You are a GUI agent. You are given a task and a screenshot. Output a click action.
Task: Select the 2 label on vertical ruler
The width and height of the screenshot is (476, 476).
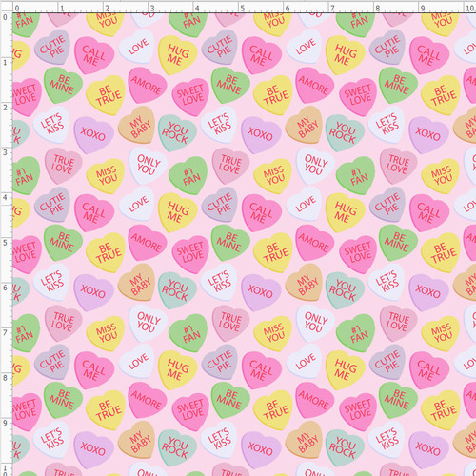coord(5,108)
